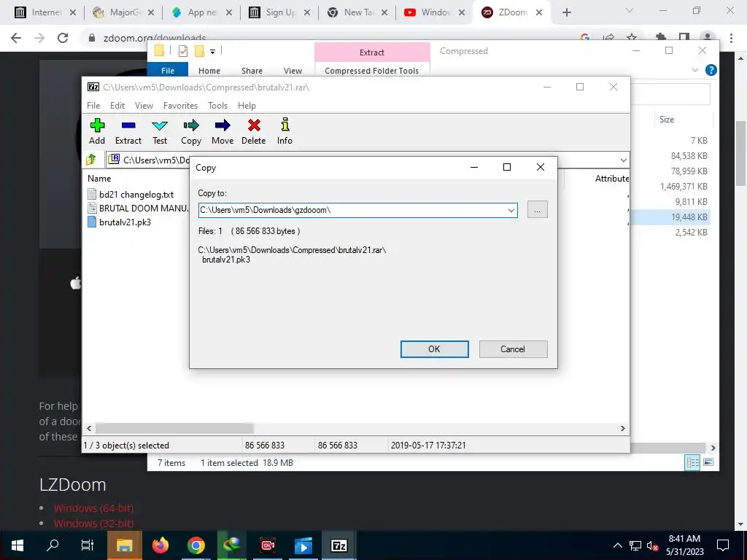
Task: Show hidden system tray icons
Action: click(x=617, y=545)
